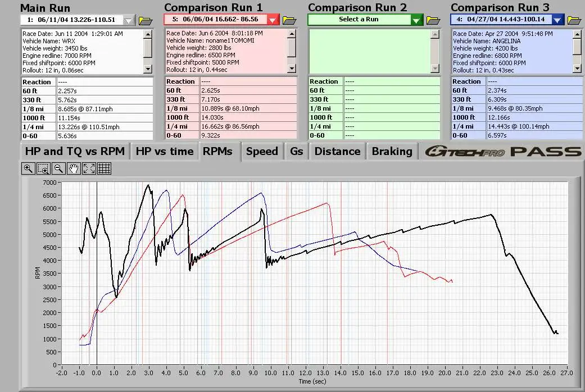Go to the Braking tab
Viewport: 585px width, 392px height.
(392, 151)
